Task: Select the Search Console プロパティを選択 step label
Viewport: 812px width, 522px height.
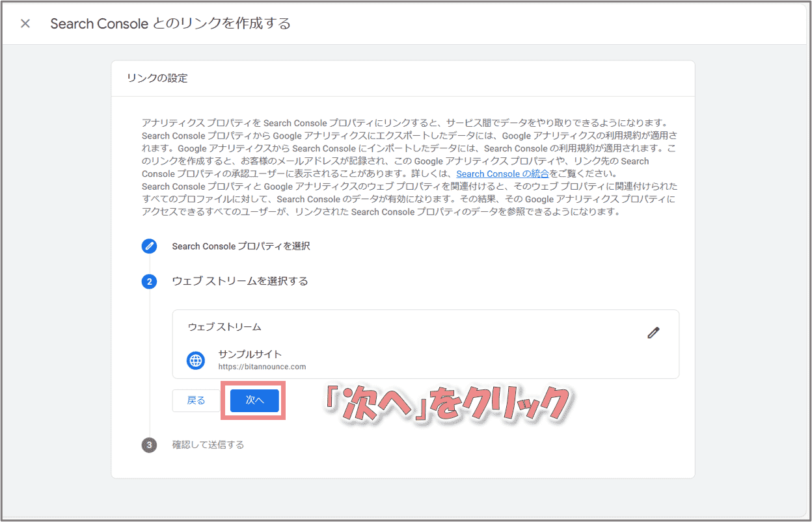Action: coord(241,246)
